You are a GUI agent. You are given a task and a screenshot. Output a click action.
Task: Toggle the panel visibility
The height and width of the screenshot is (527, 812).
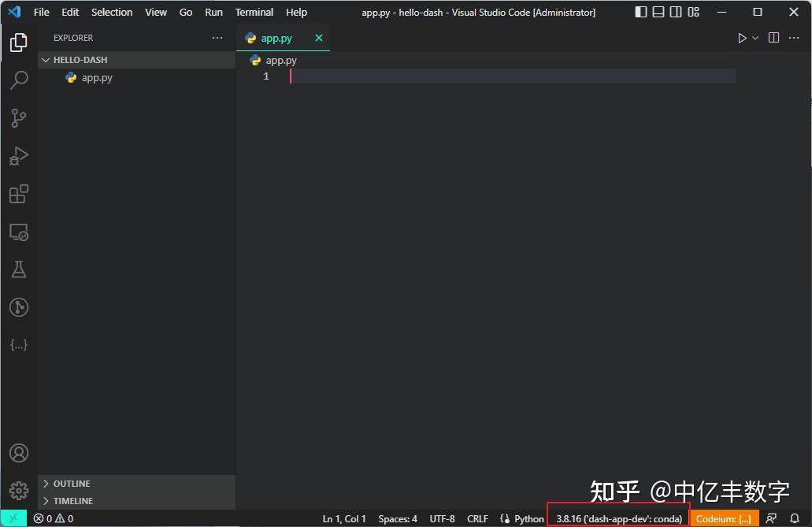pos(658,11)
